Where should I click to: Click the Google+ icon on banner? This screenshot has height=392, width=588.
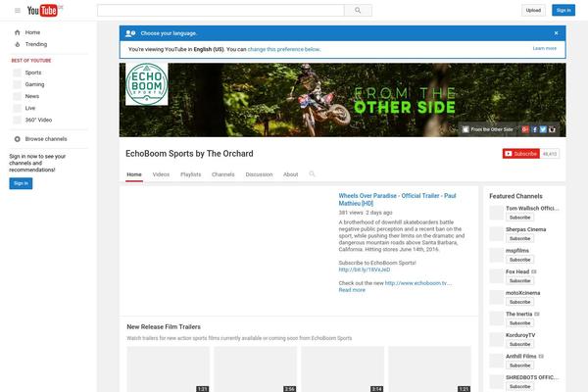point(525,129)
